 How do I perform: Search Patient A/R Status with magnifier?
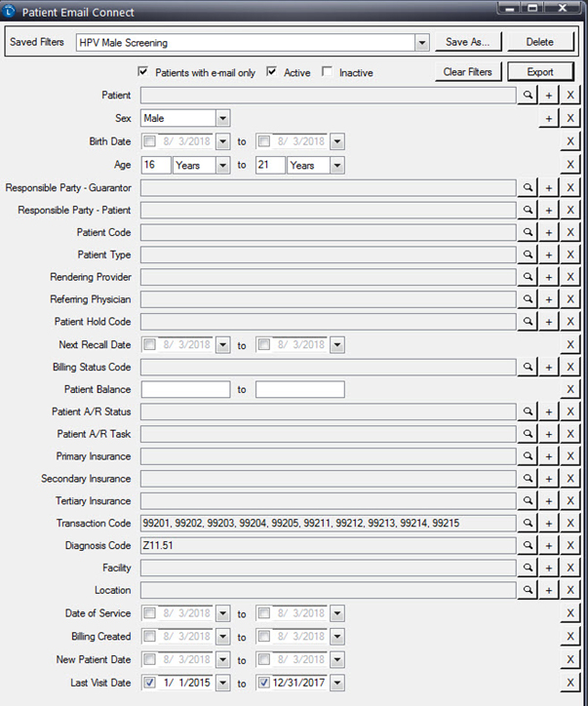(528, 412)
